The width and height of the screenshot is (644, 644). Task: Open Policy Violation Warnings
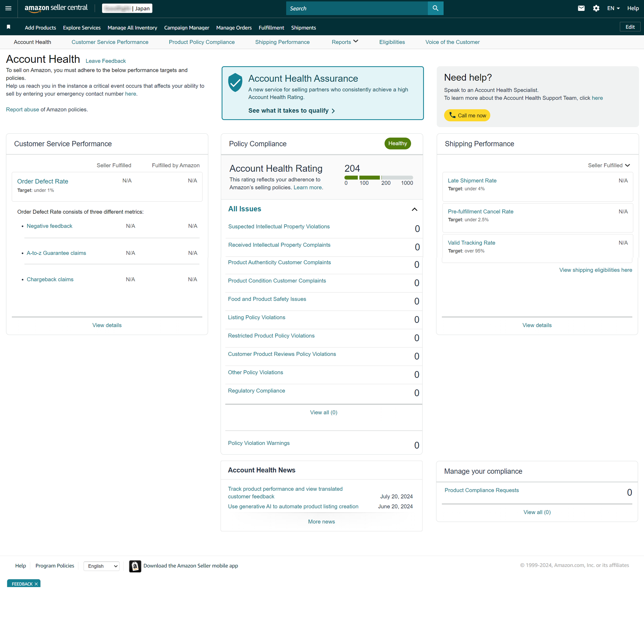(x=259, y=443)
